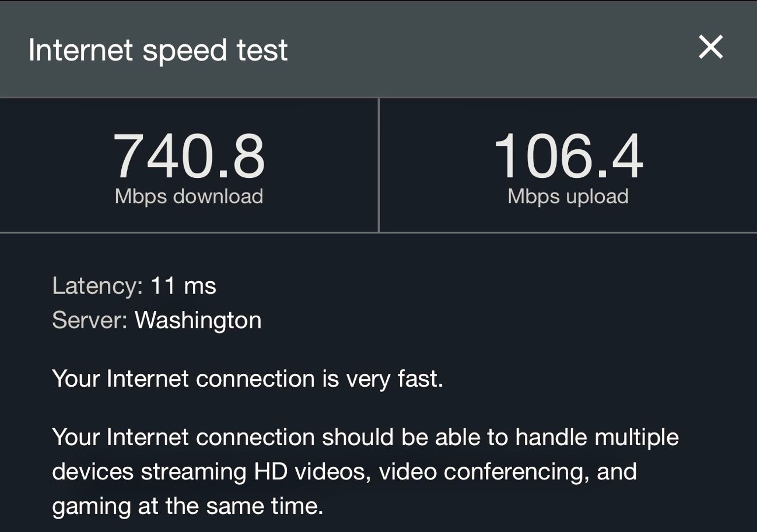The width and height of the screenshot is (757, 532).
Task: Click the "Mbps upload" label
Action: (568, 196)
